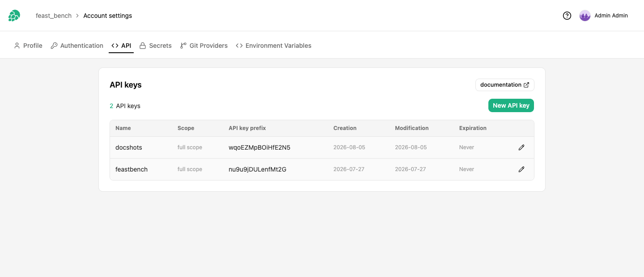
Task: Click feastbench full scope cell
Action: click(x=190, y=169)
